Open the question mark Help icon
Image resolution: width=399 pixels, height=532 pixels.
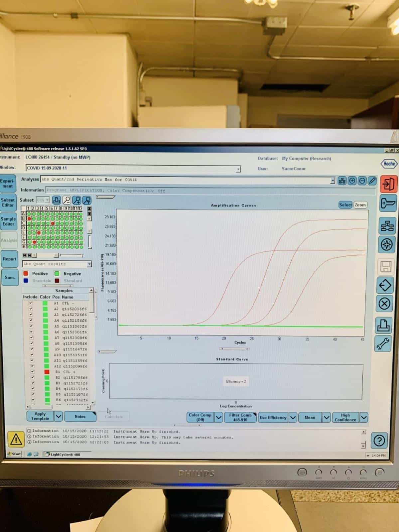coord(379,441)
